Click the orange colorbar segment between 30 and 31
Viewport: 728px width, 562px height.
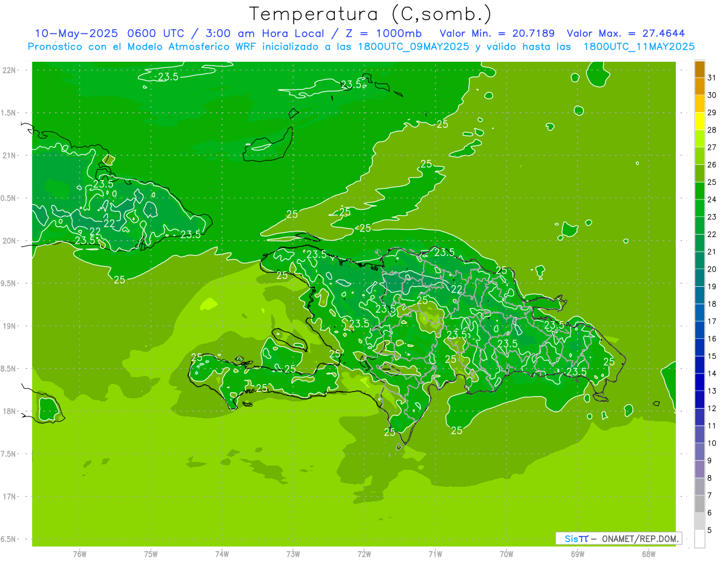coord(699,87)
